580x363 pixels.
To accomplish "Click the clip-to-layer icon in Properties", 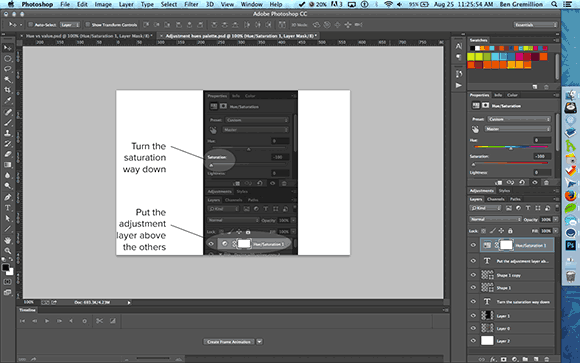I will tap(498, 182).
